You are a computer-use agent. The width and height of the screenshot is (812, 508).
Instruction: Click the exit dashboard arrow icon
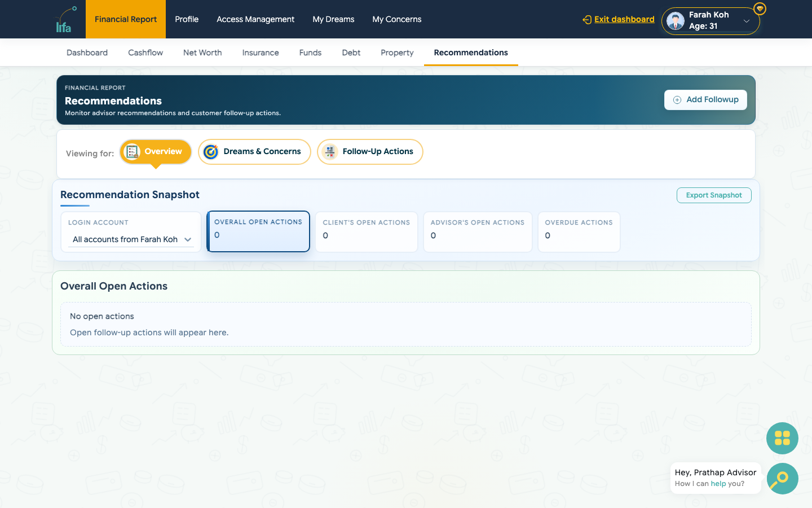587,20
